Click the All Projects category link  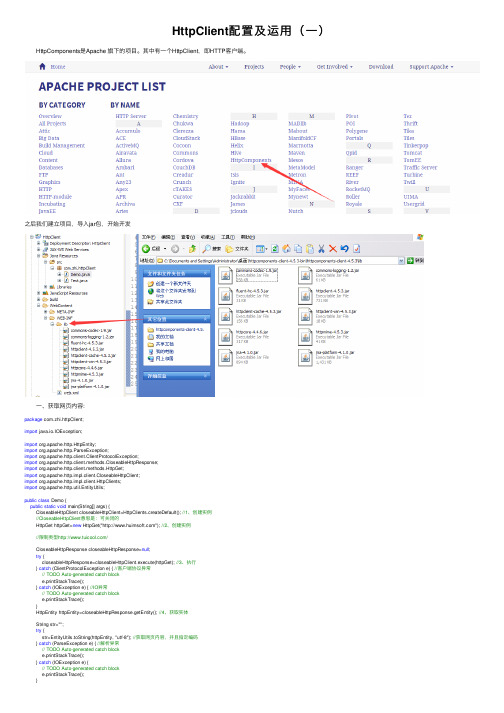click(x=52, y=124)
